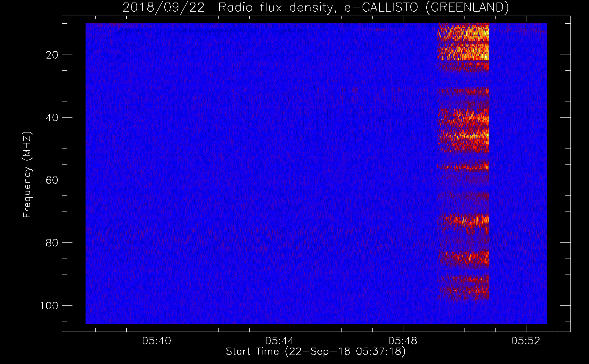Click the red burst band near 85 MHz
589x364 pixels.
pyautogui.click(x=463, y=258)
